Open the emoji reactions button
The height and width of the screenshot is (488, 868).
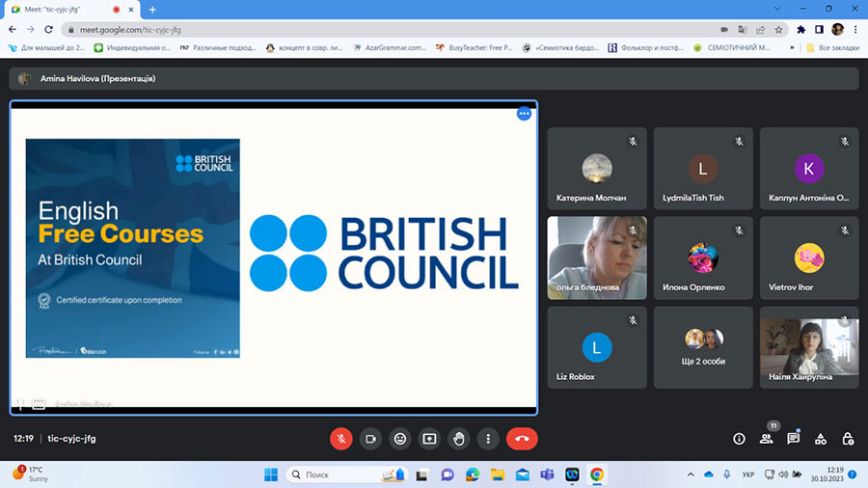[x=399, y=439]
